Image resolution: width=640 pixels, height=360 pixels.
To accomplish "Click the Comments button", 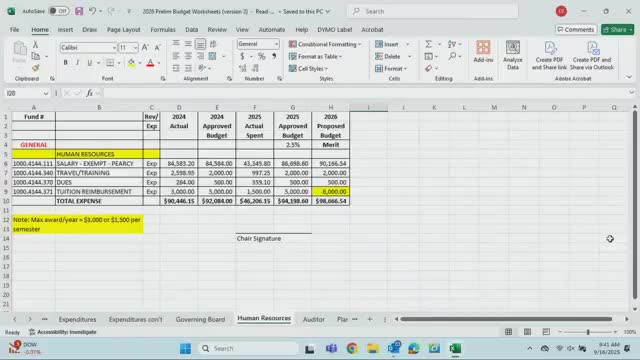I will pyautogui.click(x=576, y=29).
